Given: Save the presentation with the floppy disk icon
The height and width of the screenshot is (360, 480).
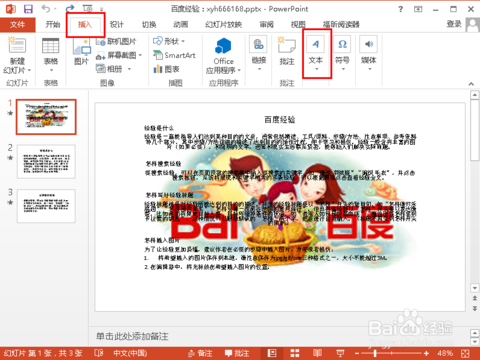Looking at the screenshot, I should [28, 9].
